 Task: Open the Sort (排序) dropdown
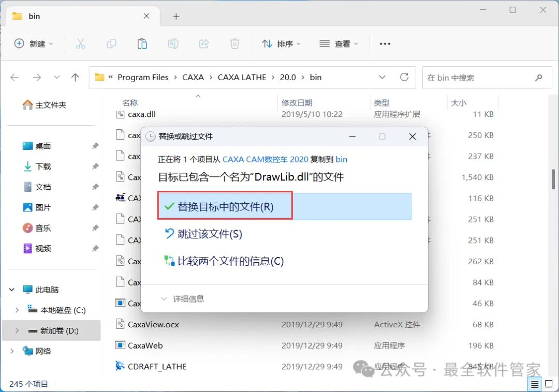coord(281,44)
